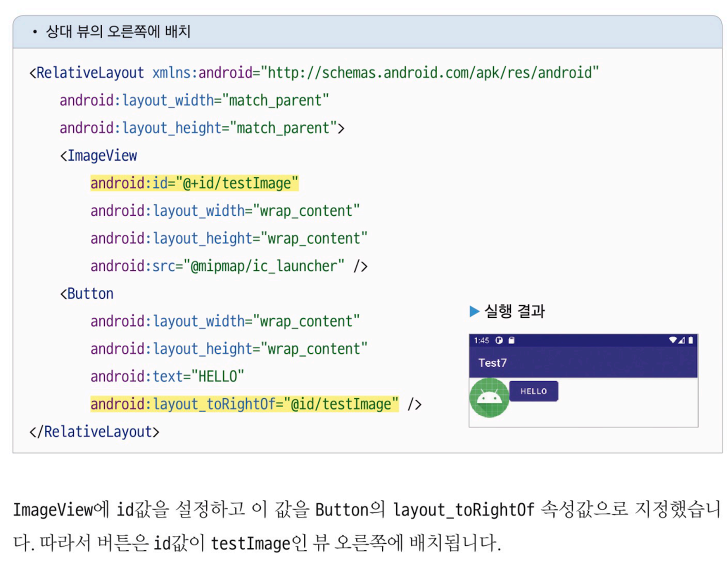Click the 실행 결과 label
The width and height of the screenshot is (728, 570).
click(514, 311)
